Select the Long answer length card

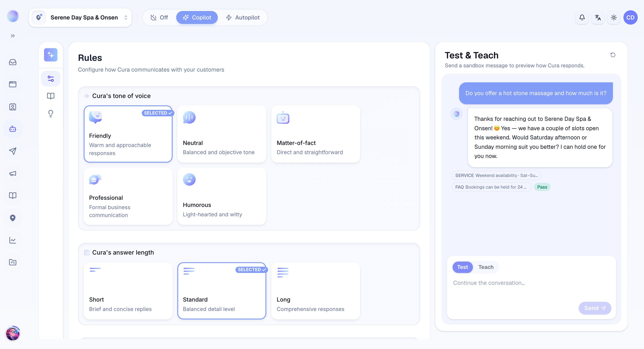click(316, 291)
